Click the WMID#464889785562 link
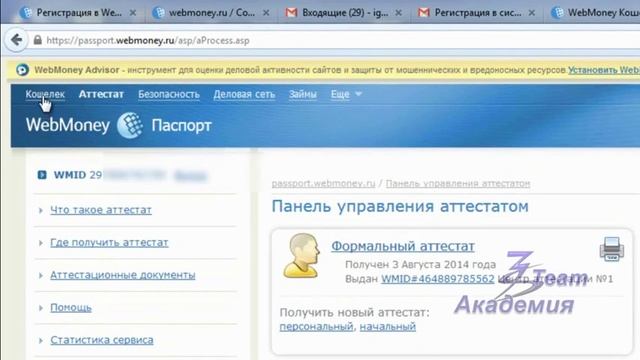Viewport: 640px width, 360px height. [x=438, y=279]
